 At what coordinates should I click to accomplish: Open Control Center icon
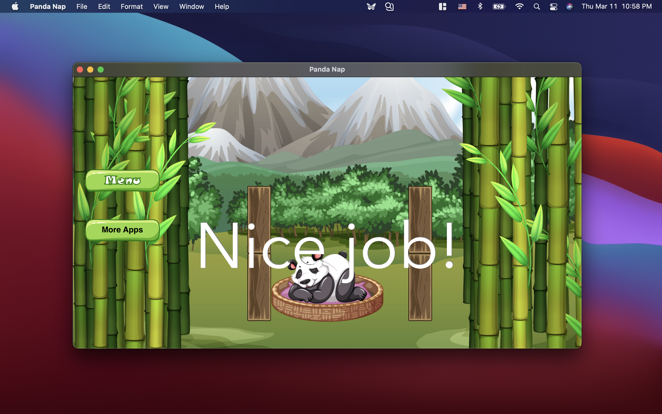[x=553, y=7]
